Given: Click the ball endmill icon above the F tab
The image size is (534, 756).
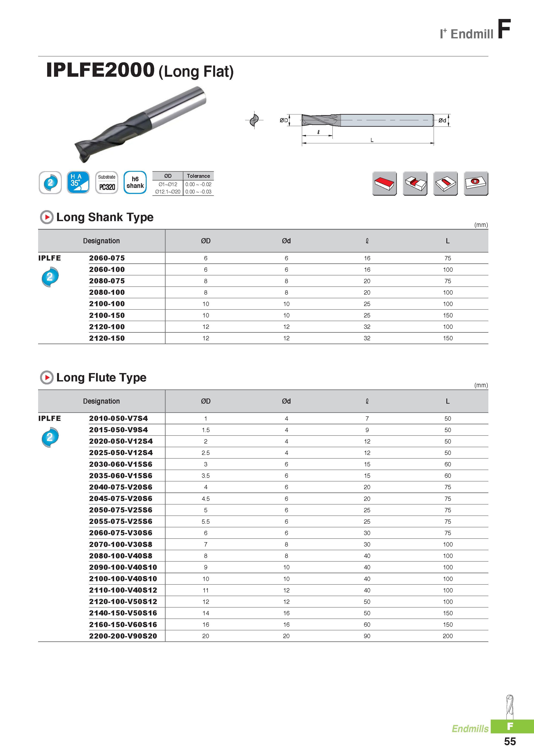Looking at the screenshot, I should click(510, 707).
